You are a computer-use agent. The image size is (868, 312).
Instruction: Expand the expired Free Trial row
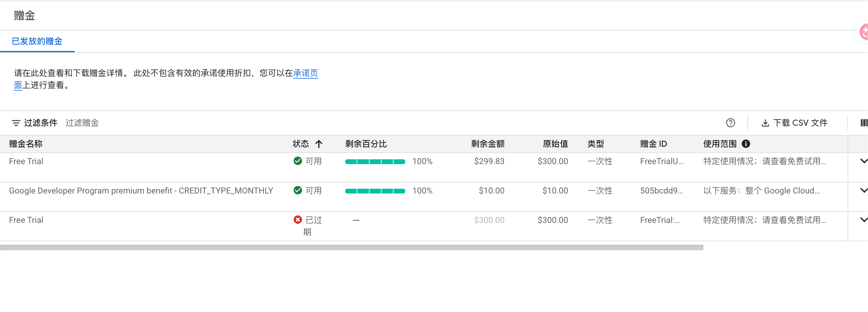pos(864,220)
